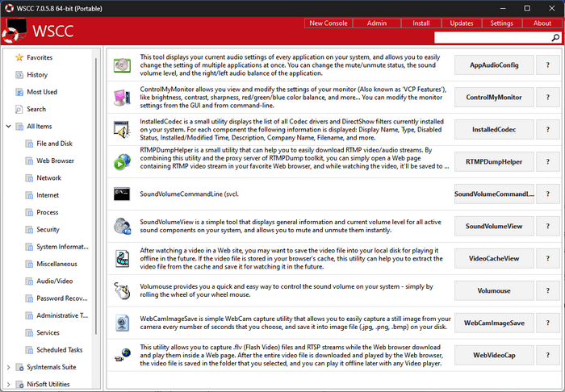Open the Install menu
The width and height of the screenshot is (565, 392).
click(x=421, y=23)
